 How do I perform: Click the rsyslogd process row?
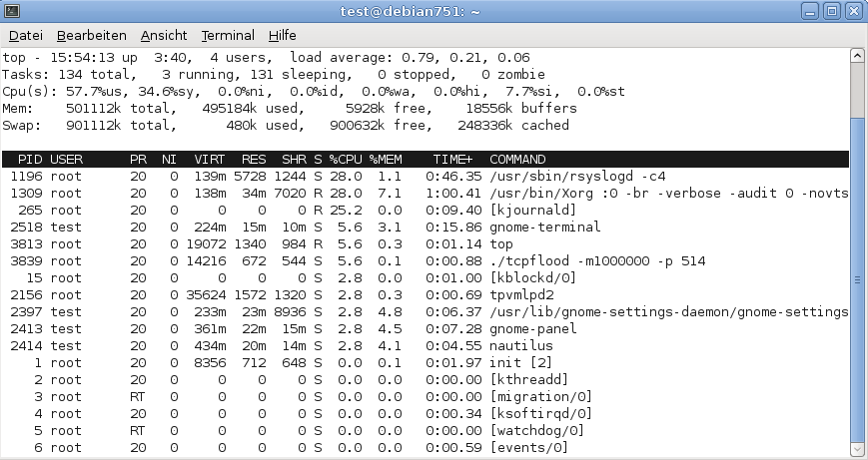point(426,177)
